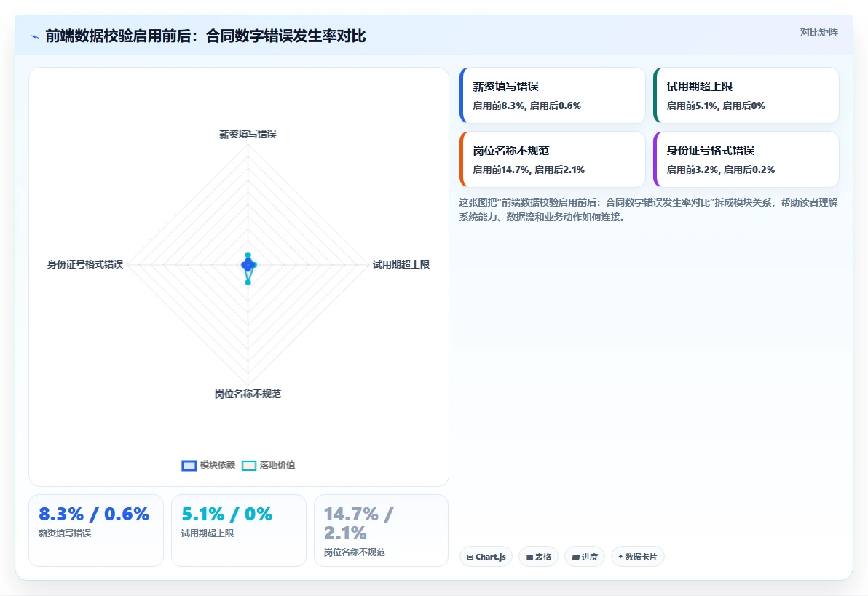Click the 进度 tag pill
The height and width of the screenshot is (596, 868).
pyautogui.click(x=585, y=557)
